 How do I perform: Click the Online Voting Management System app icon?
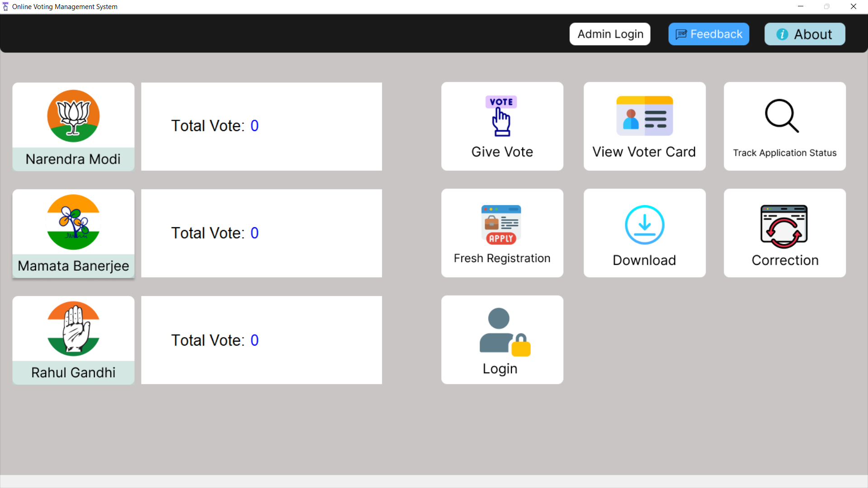tap(5, 6)
